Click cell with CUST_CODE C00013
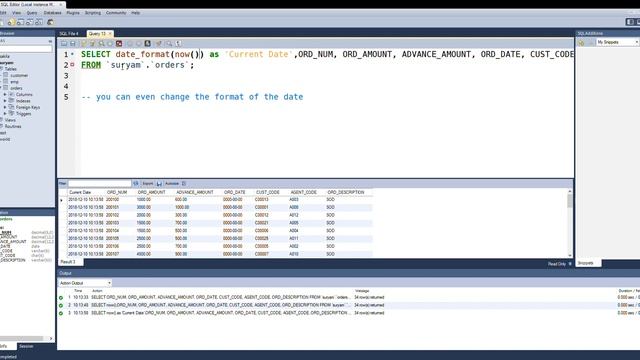The width and height of the screenshot is (640, 360). 262,200
